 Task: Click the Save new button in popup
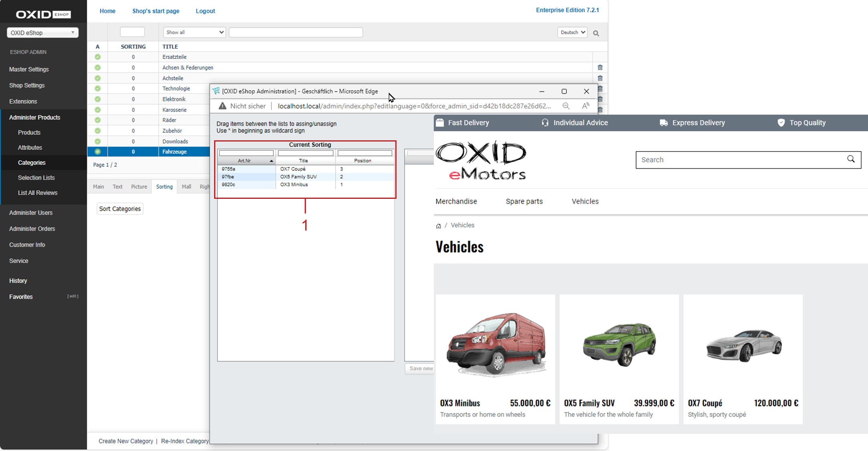(x=420, y=368)
